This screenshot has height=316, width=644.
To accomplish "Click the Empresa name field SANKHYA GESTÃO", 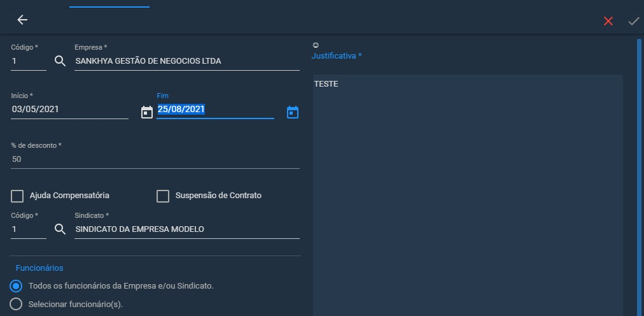I will point(187,62).
